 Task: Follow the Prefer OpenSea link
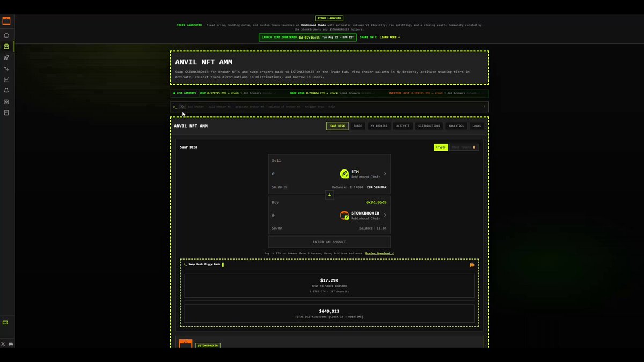379,253
